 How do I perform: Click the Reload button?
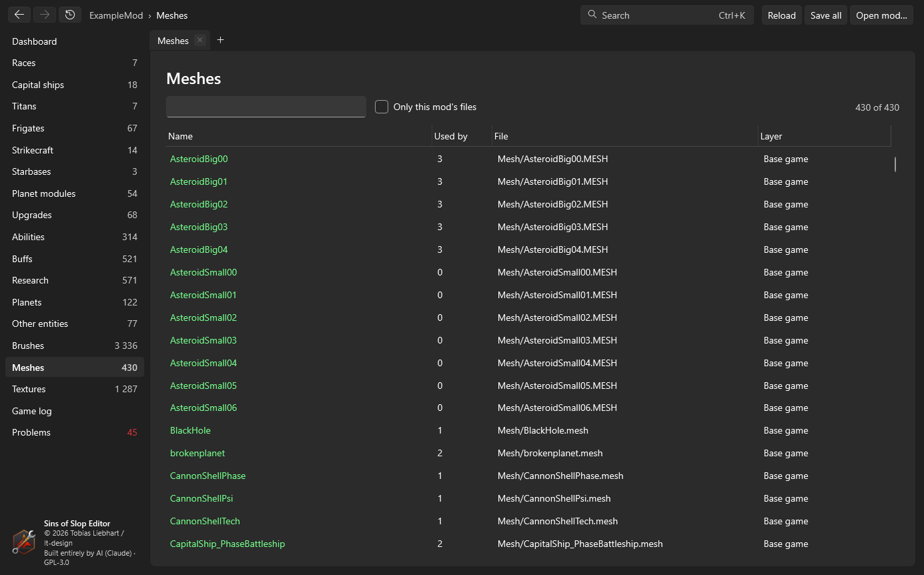tap(782, 15)
